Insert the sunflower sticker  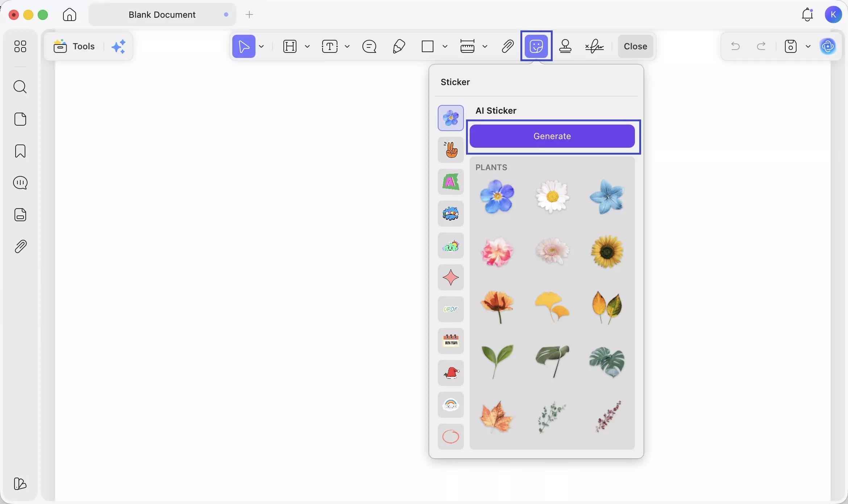point(607,252)
